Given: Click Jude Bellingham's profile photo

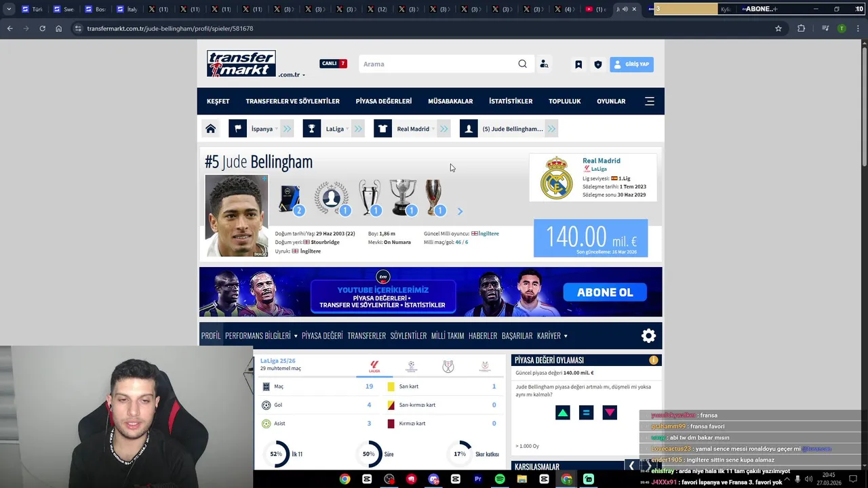Looking at the screenshot, I should (237, 216).
